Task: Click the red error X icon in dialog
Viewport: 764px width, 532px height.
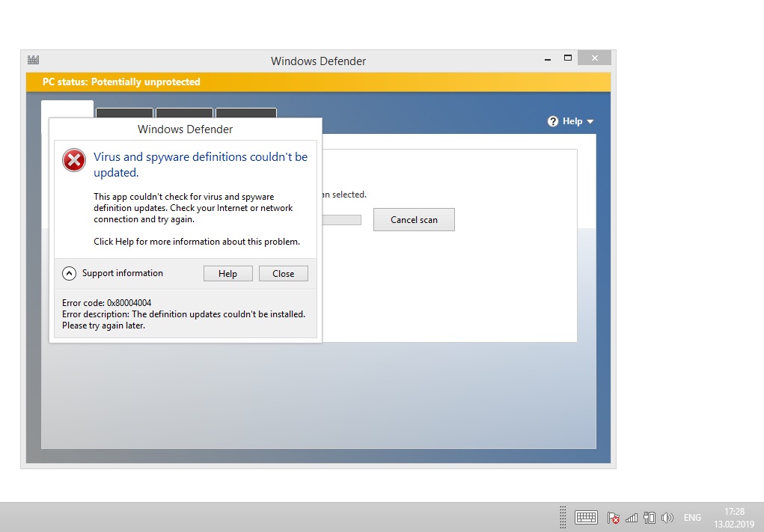Action: pyautogui.click(x=74, y=160)
